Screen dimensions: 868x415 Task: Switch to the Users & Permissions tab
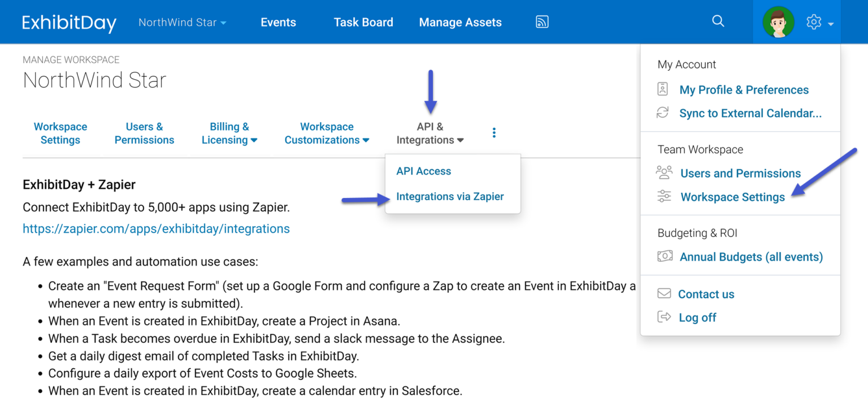tap(144, 133)
